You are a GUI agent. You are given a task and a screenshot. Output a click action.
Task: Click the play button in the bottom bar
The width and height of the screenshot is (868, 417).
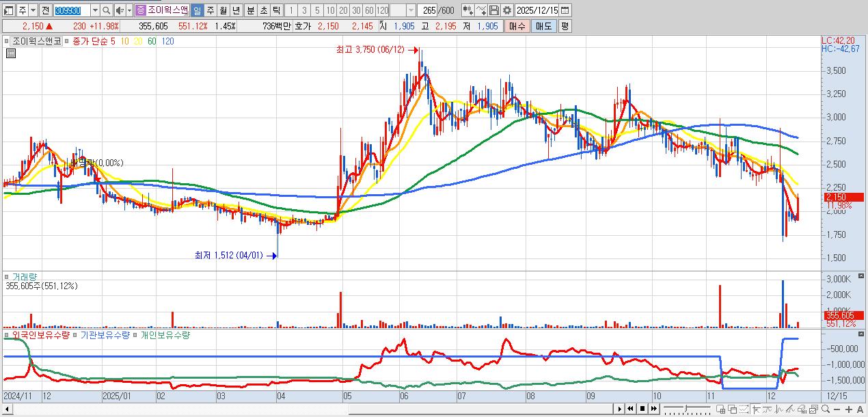[x=620, y=409]
